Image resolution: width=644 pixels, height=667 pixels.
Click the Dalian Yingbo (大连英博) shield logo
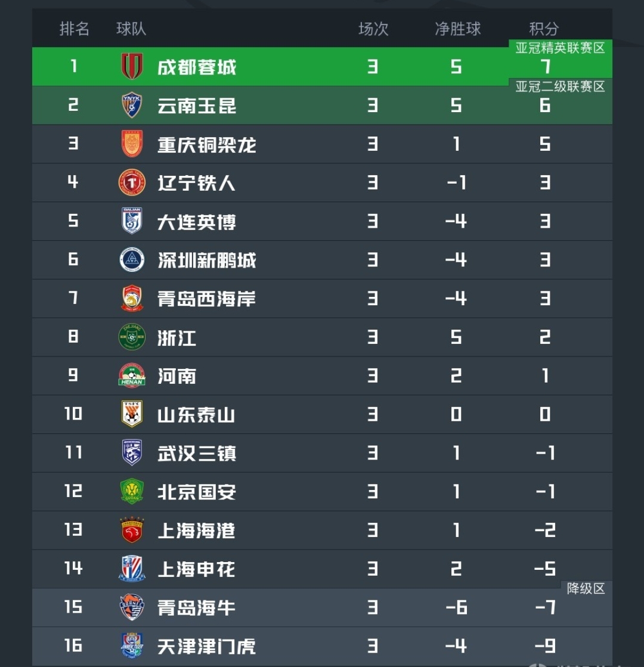[132, 221]
